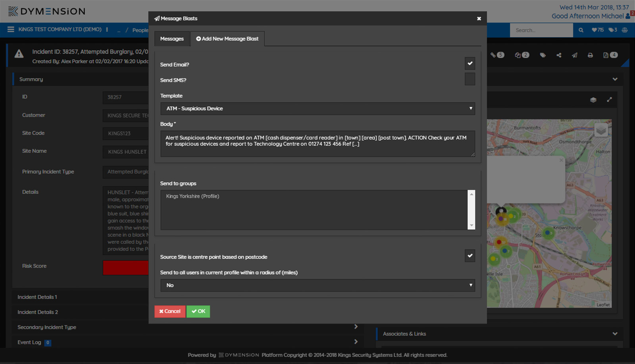Screen dimensions: 635x364
Task: Collapse the Summary section chevron
Action: (615, 79)
